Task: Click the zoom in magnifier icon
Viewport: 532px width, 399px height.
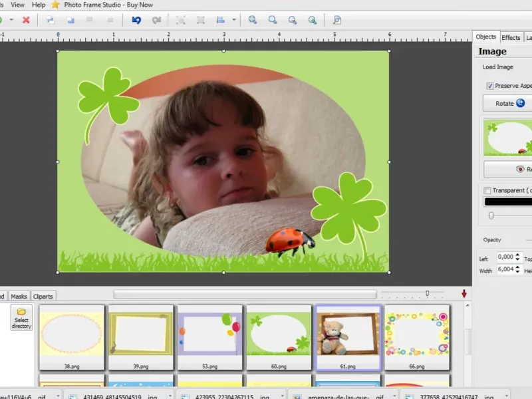Action: click(253, 20)
